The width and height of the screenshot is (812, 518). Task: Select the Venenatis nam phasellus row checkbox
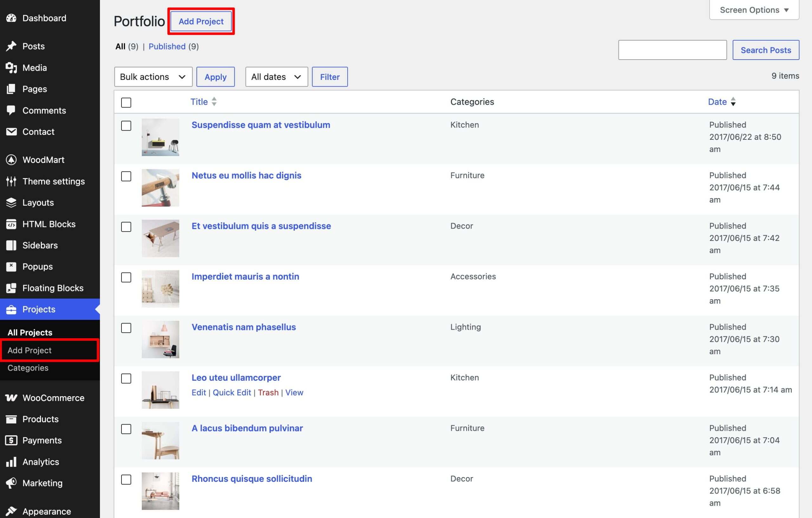point(126,328)
